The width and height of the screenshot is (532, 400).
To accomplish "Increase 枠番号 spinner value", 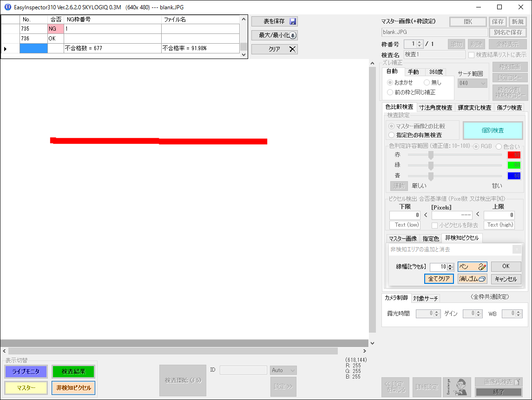I will (420, 42).
